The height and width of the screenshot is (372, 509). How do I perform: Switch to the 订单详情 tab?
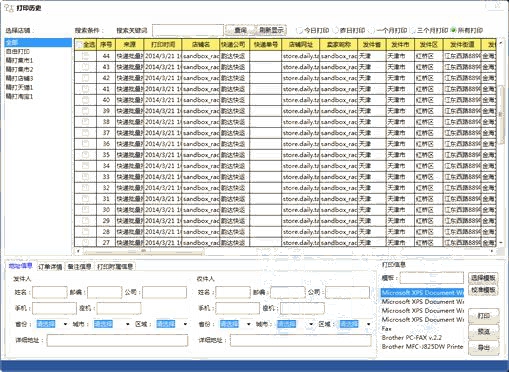click(x=50, y=266)
